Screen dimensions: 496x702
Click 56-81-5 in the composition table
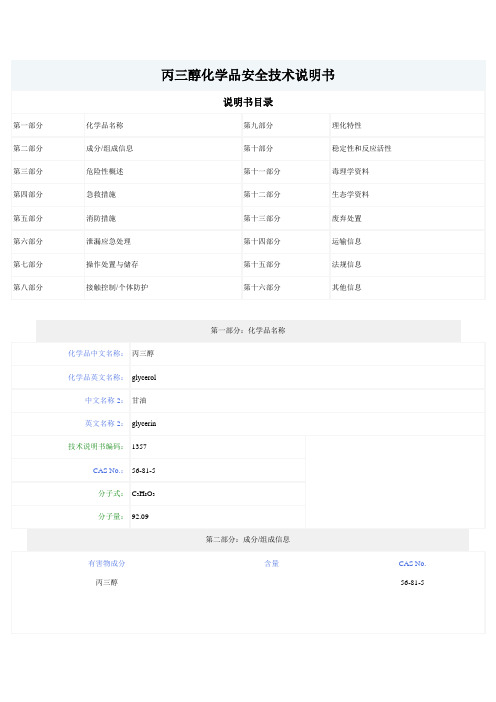click(x=412, y=582)
